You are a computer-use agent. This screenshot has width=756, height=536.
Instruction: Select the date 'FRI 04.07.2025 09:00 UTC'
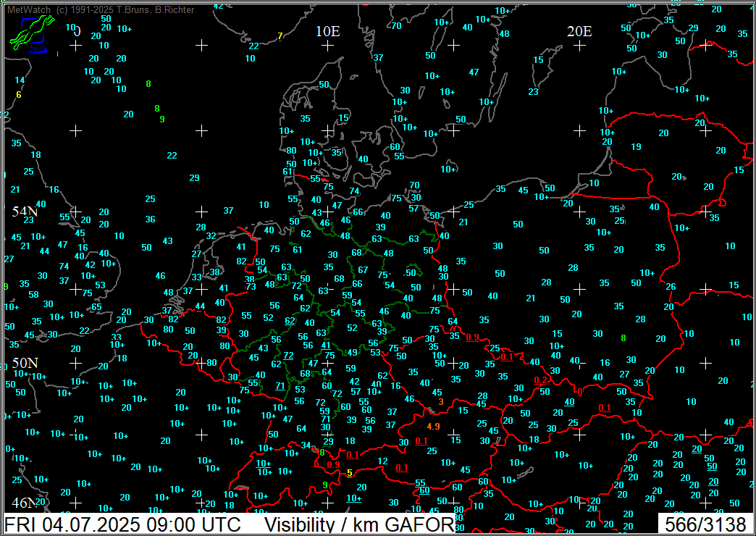(122, 525)
